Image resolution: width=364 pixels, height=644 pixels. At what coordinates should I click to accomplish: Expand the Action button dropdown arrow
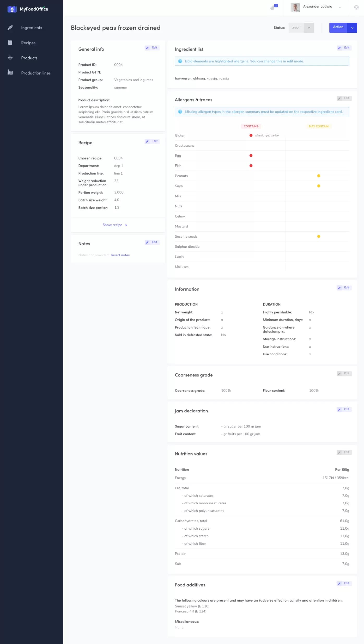pos(352,28)
